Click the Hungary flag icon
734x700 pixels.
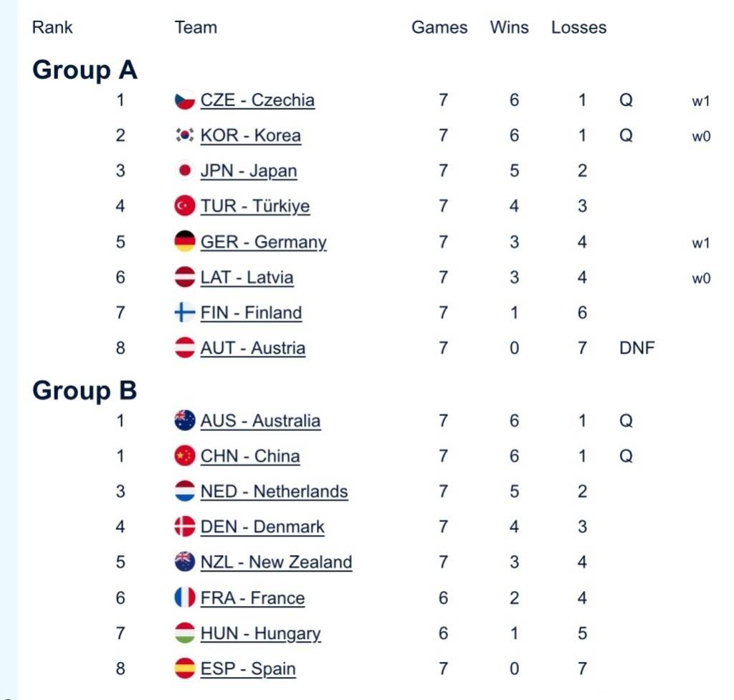pos(185,633)
